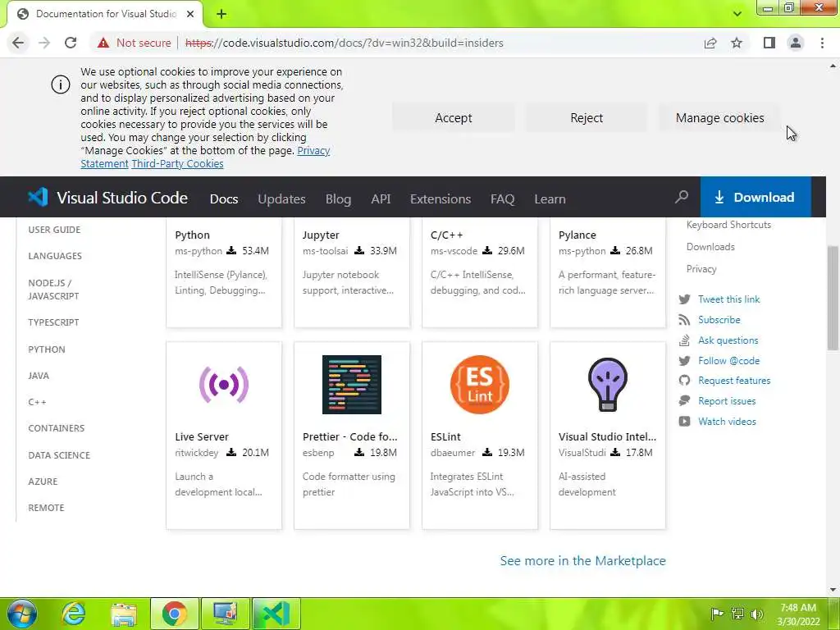Click the Prettier extension icon

coord(351,384)
